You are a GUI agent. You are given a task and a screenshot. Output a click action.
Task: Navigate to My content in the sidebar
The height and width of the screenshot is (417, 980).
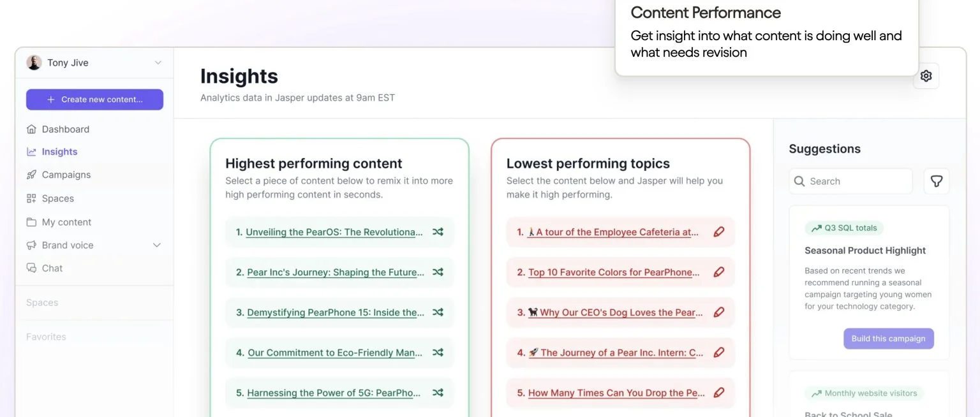(66, 222)
